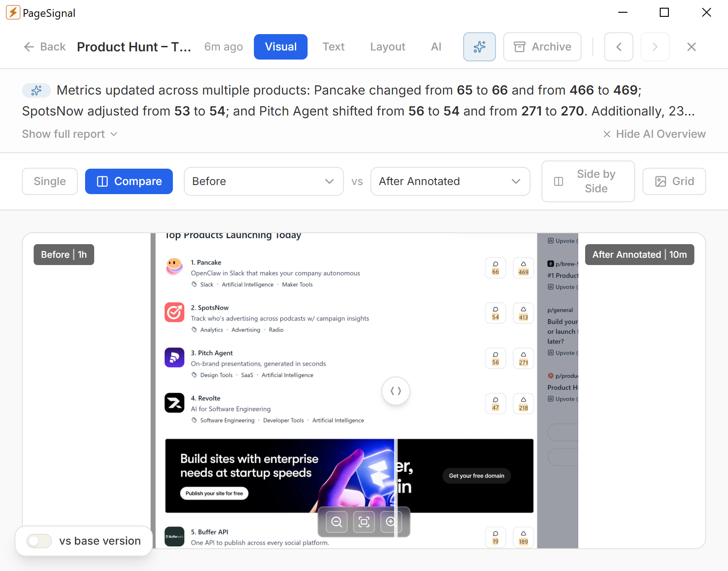This screenshot has height=571, width=728.
Task: Click the Developer Tools tag
Action: [x=283, y=421]
